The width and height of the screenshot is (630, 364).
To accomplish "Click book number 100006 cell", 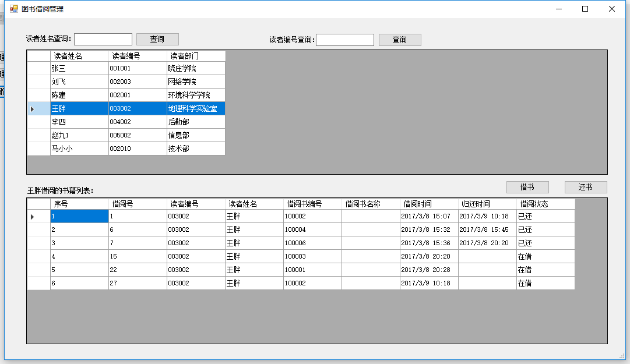I will click(x=312, y=243).
